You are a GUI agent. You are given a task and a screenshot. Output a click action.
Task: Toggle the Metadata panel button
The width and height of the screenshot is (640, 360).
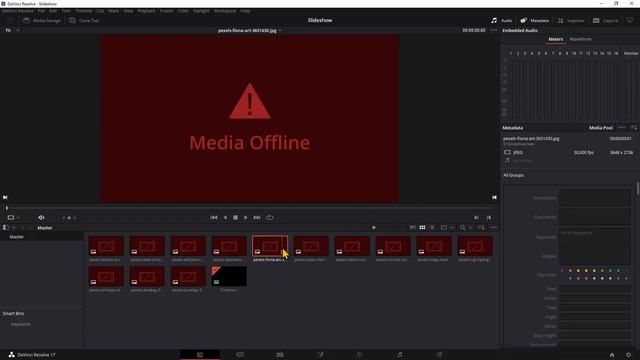(534, 20)
